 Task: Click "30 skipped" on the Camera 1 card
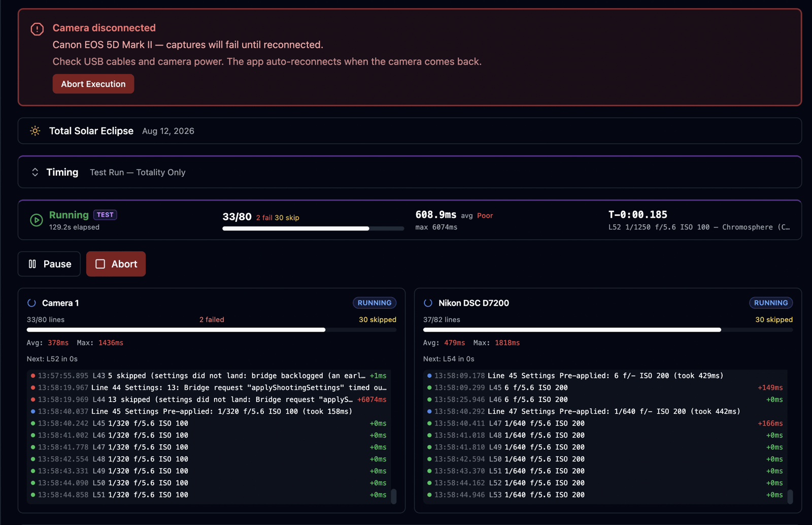pos(378,320)
